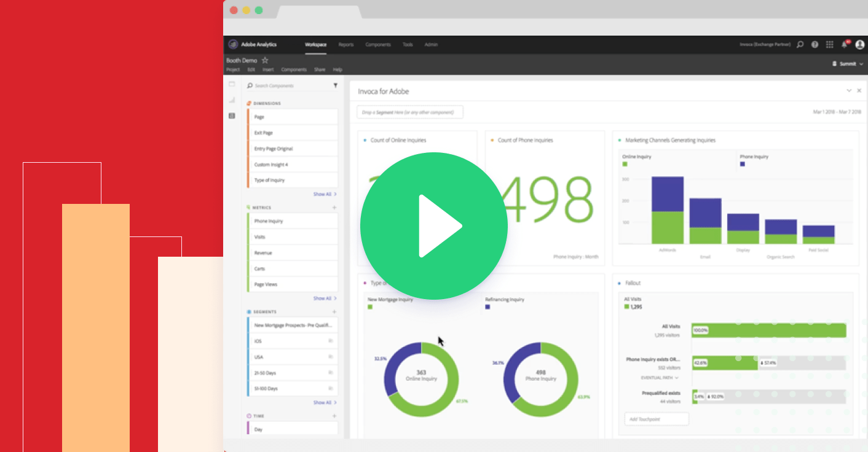Screen dimensions: 868x452
Task: Click the Help question mark icon
Action: (x=815, y=44)
